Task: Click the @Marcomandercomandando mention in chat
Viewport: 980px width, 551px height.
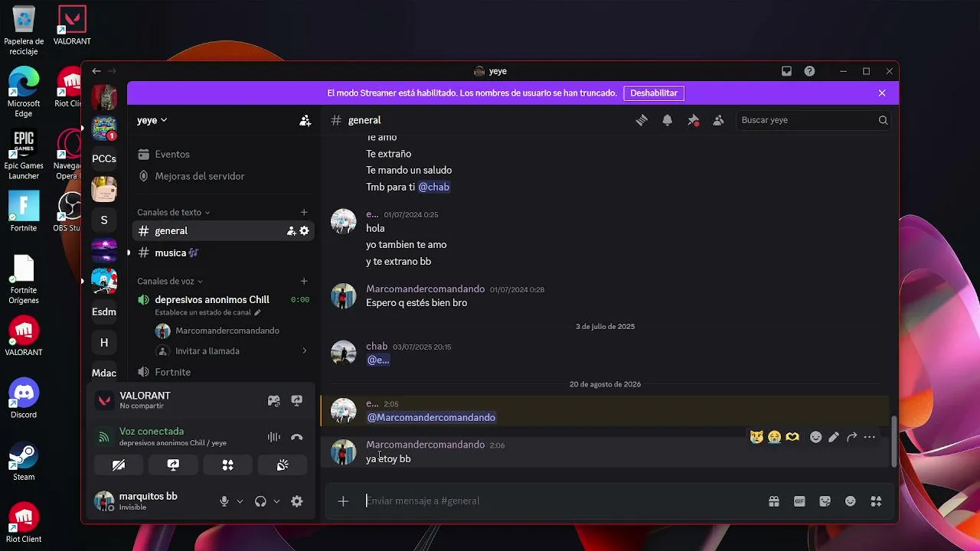Action: click(x=431, y=417)
